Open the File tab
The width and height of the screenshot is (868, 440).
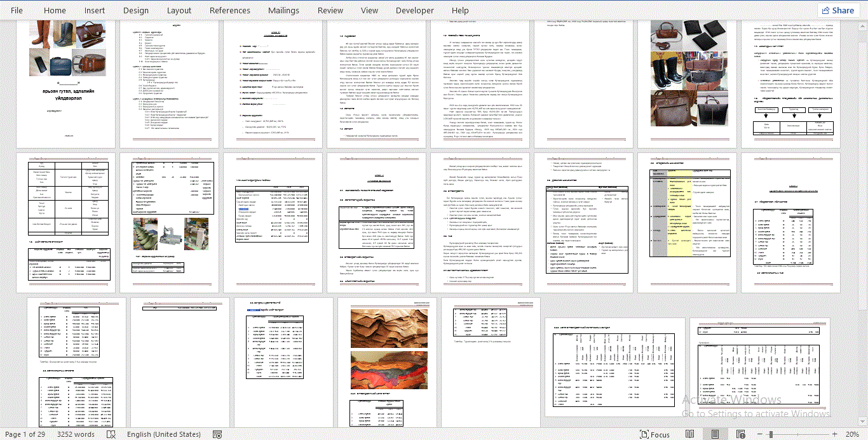pos(17,10)
